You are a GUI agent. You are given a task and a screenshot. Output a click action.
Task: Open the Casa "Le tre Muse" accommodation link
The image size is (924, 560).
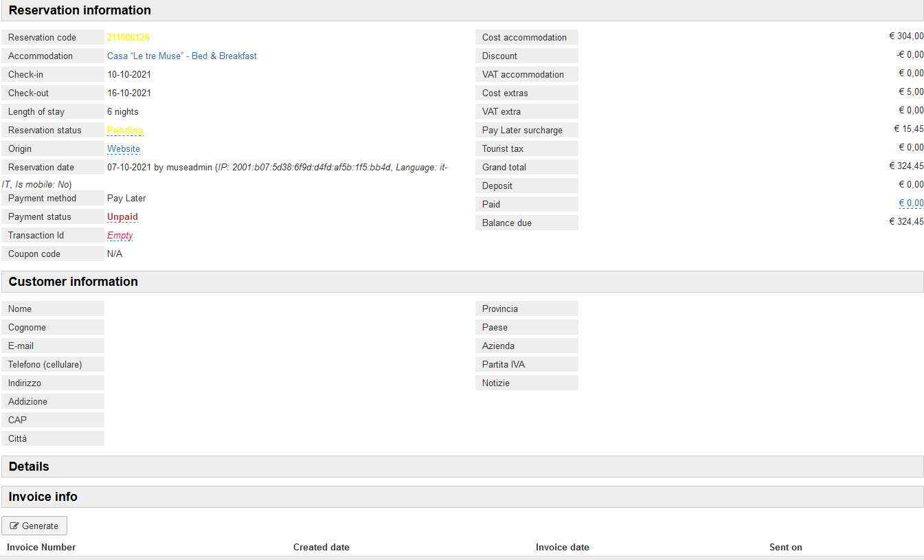[181, 56]
